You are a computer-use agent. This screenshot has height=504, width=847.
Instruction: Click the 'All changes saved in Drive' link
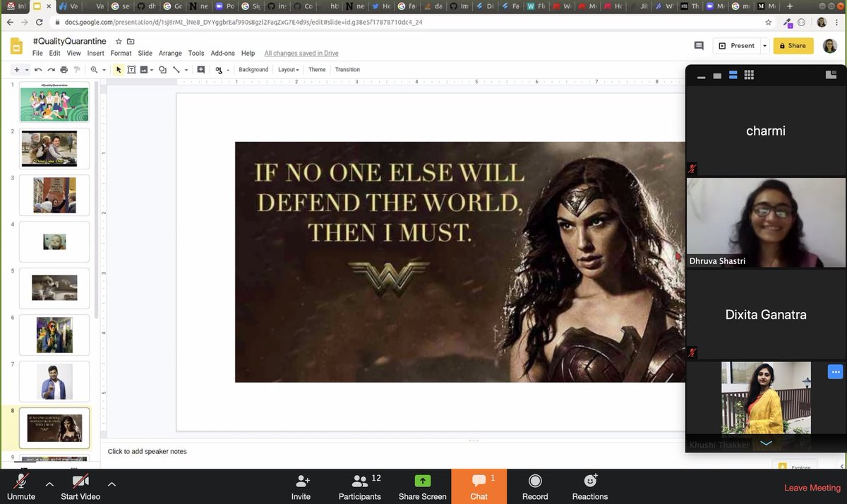pos(301,53)
